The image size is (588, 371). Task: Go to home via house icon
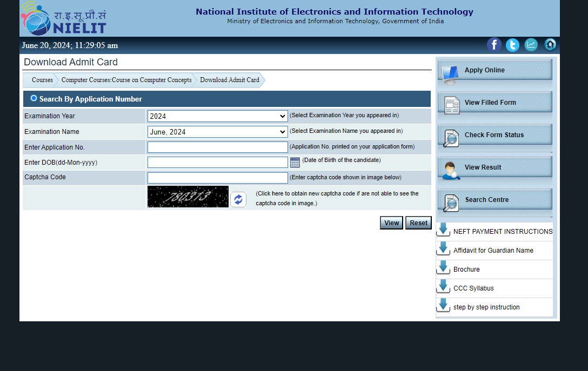pos(550,45)
